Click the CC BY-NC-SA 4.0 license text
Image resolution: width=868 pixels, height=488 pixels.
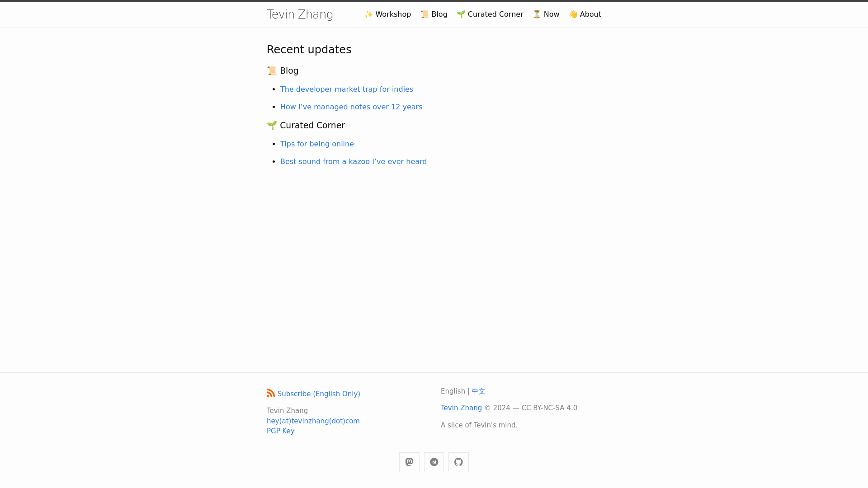click(549, 408)
